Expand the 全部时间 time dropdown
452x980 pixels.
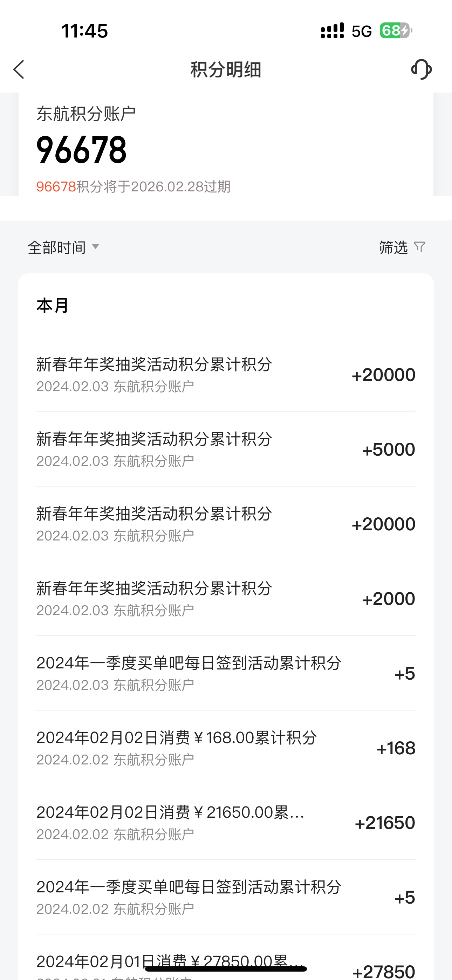coord(63,247)
